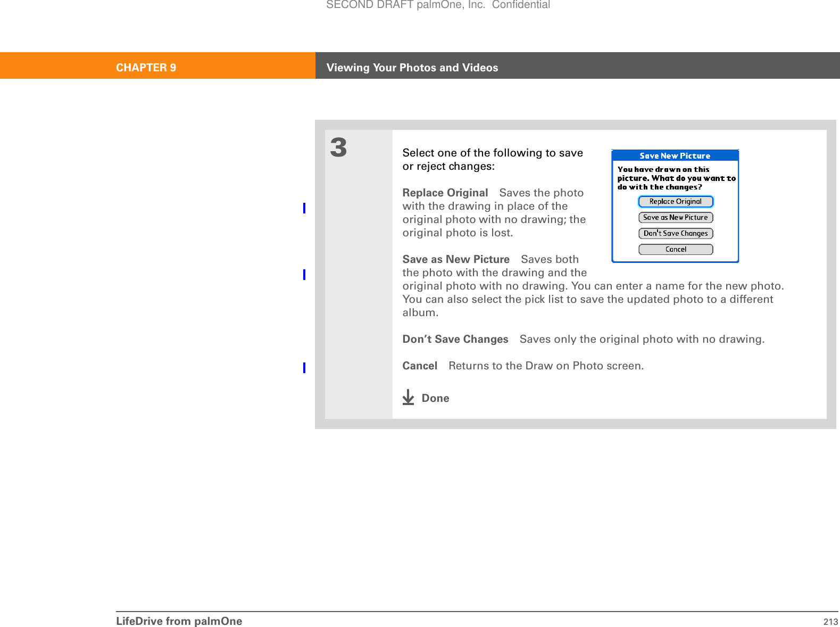Image resolution: width=840 pixels, height=627 pixels.
Task: Click Select one of the following instruction
Action: tap(493, 160)
